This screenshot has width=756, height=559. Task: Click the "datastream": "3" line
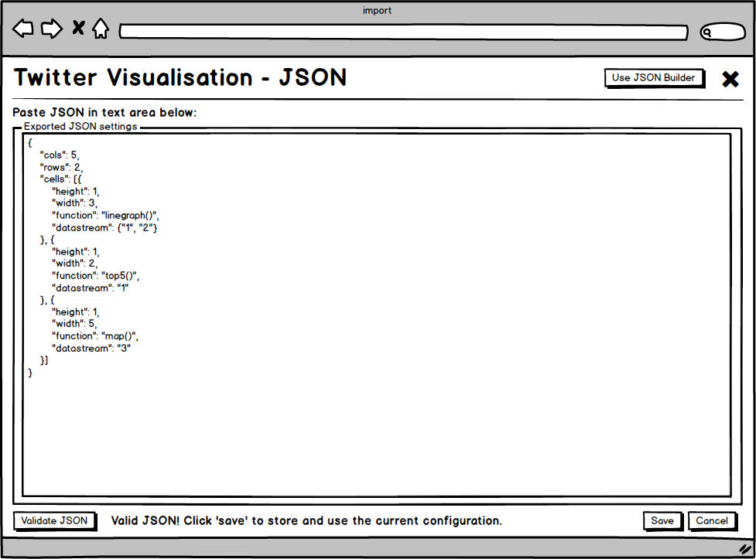(91, 348)
